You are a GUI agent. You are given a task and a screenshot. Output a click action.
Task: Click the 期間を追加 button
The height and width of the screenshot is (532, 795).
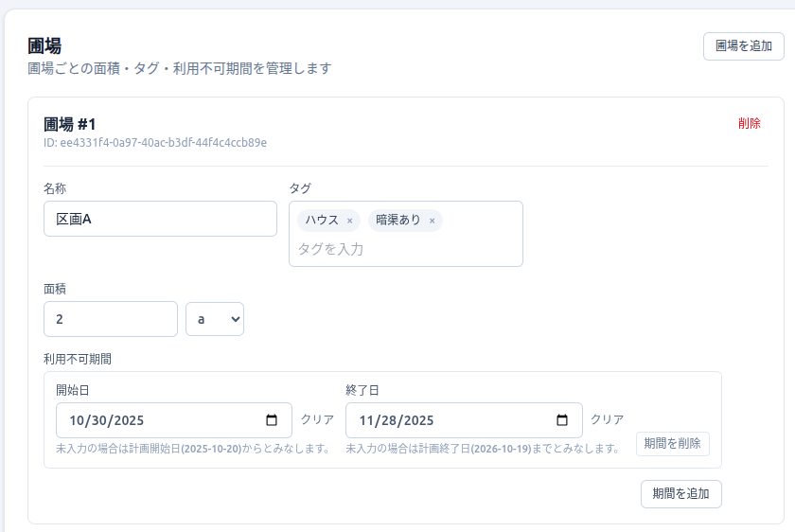pos(680,494)
